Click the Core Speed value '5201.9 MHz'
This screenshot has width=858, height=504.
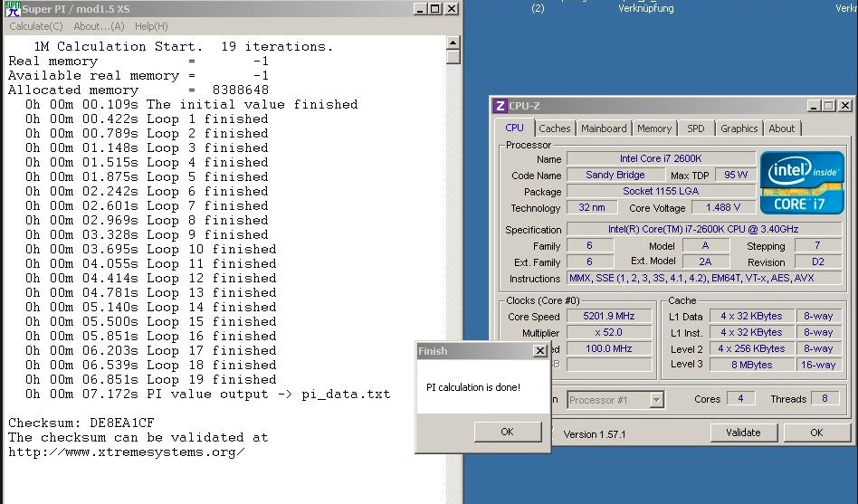608,317
